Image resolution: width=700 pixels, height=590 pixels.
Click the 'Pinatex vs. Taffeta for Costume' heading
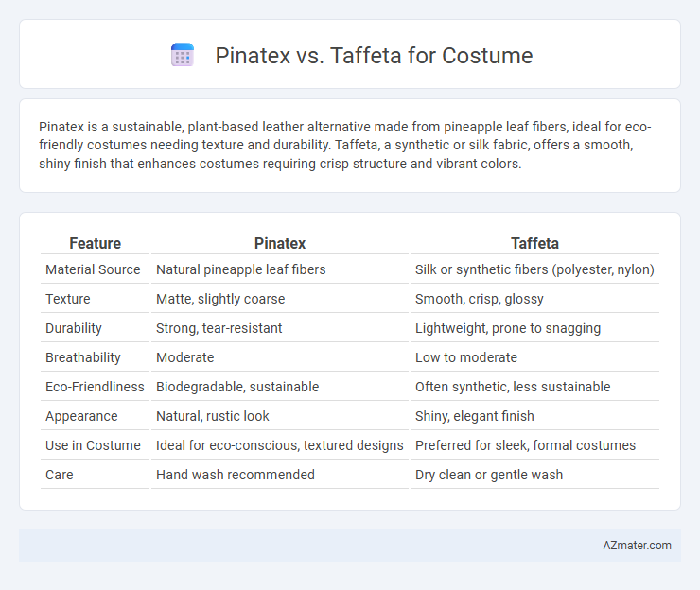click(374, 56)
